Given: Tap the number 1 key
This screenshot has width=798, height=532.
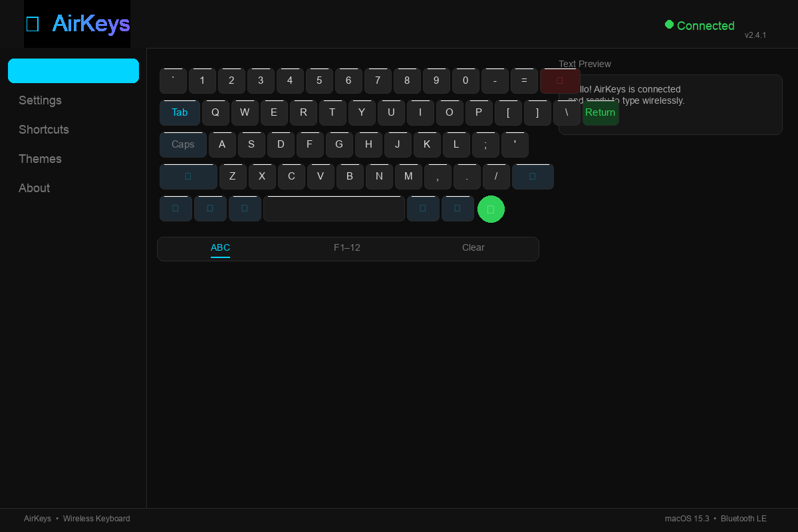Looking at the screenshot, I should (202, 80).
